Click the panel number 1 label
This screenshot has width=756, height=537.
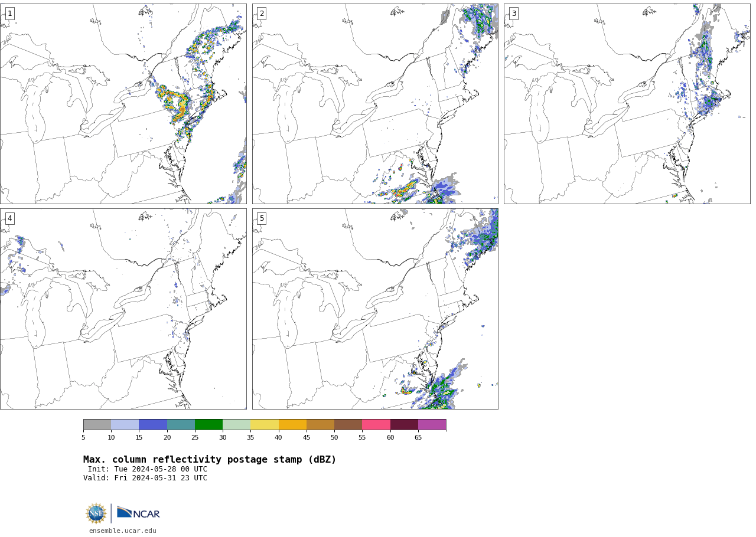(9, 14)
